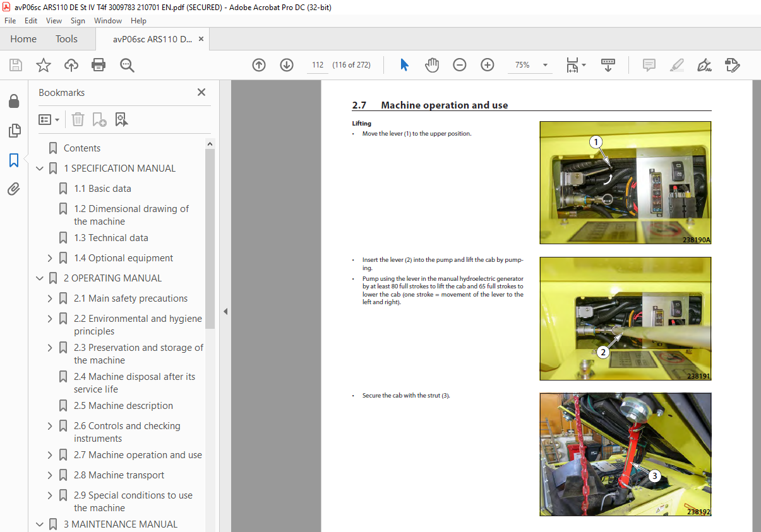Image resolution: width=761 pixels, height=532 pixels.
Task: Add bookmark star to this file
Action: [43, 65]
